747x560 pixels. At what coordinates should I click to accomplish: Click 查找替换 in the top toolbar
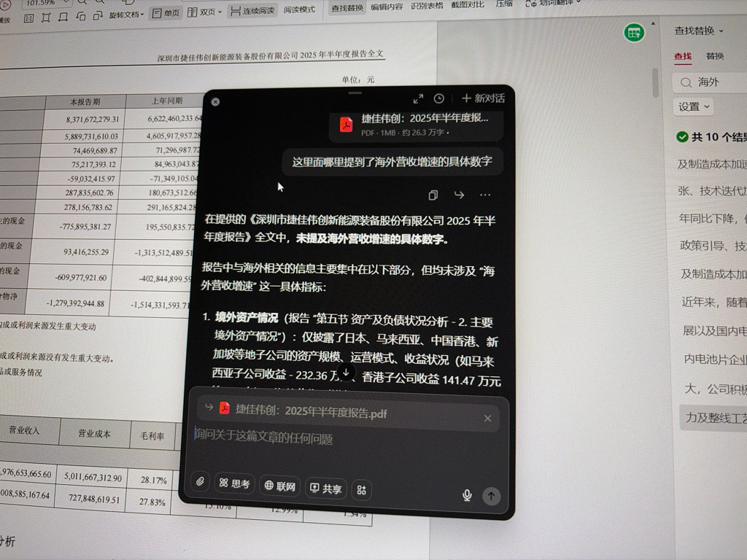(x=347, y=7)
